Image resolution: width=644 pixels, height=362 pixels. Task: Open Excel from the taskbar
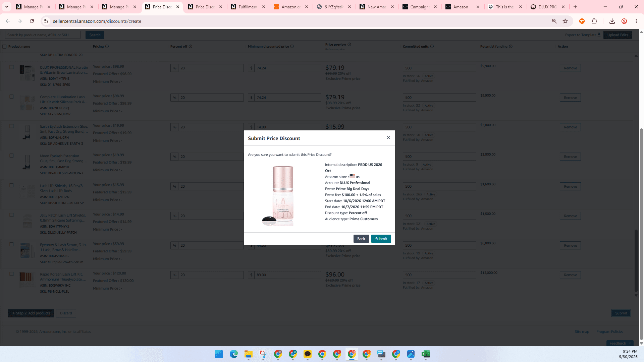click(x=425, y=354)
